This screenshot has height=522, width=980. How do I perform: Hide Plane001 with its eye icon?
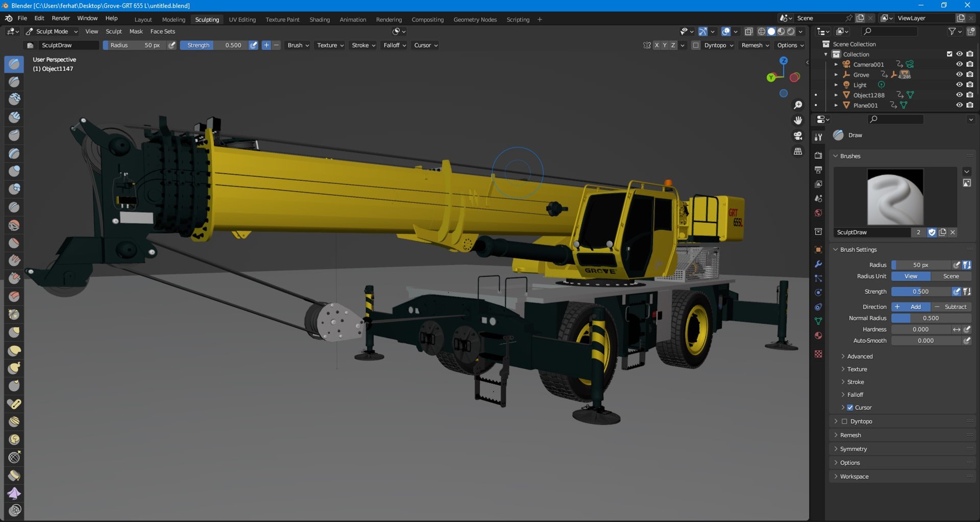[x=960, y=105]
